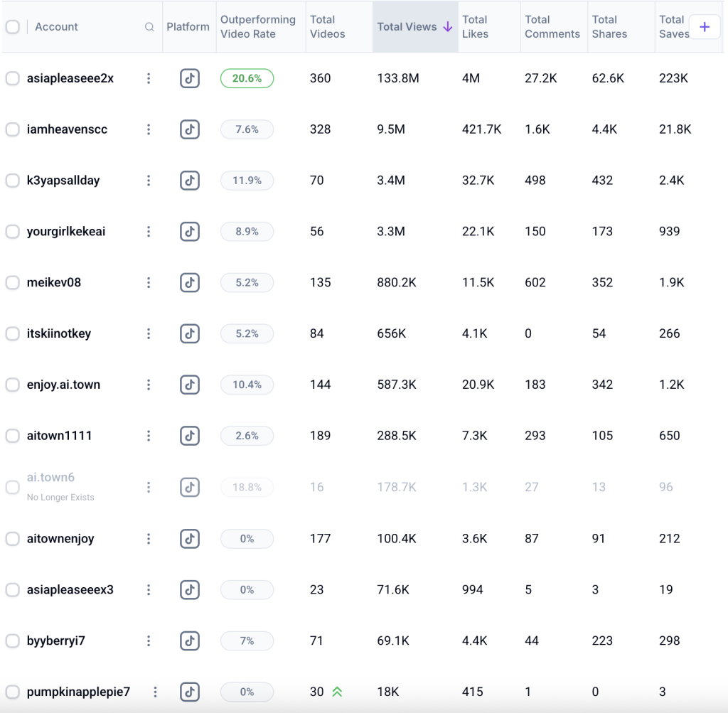The height and width of the screenshot is (713, 728).
Task: Check the box for iamheavenscc
Action: [x=13, y=129]
